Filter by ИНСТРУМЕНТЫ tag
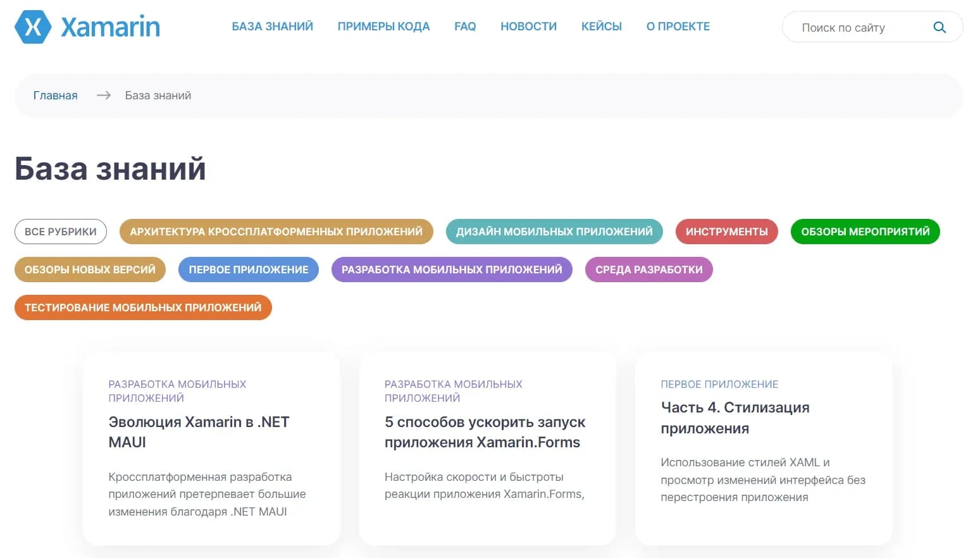The image size is (980, 558). pos(726,232)
